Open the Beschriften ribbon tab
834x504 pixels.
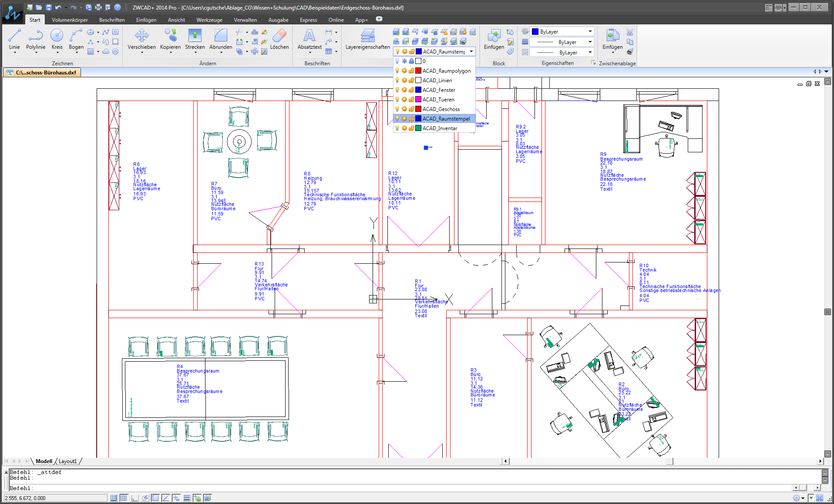(112, 20)
